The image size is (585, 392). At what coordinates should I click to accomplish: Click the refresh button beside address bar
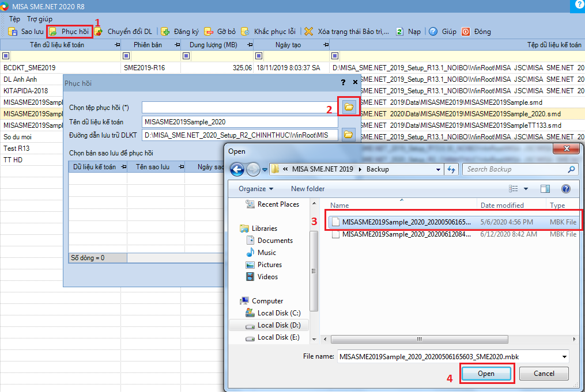[451, 170]
